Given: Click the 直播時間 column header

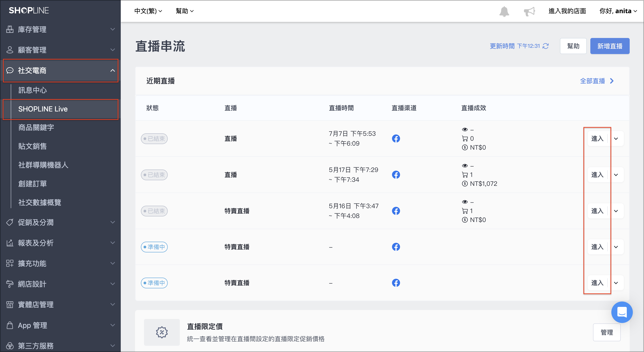Looking at the screenshot, I should (341, 108).
